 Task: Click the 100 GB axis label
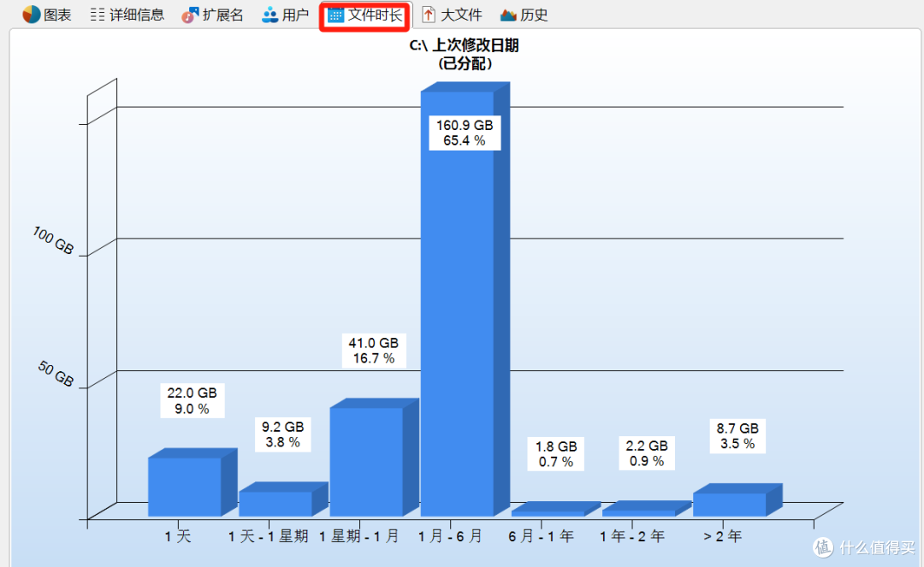point(53,241)
